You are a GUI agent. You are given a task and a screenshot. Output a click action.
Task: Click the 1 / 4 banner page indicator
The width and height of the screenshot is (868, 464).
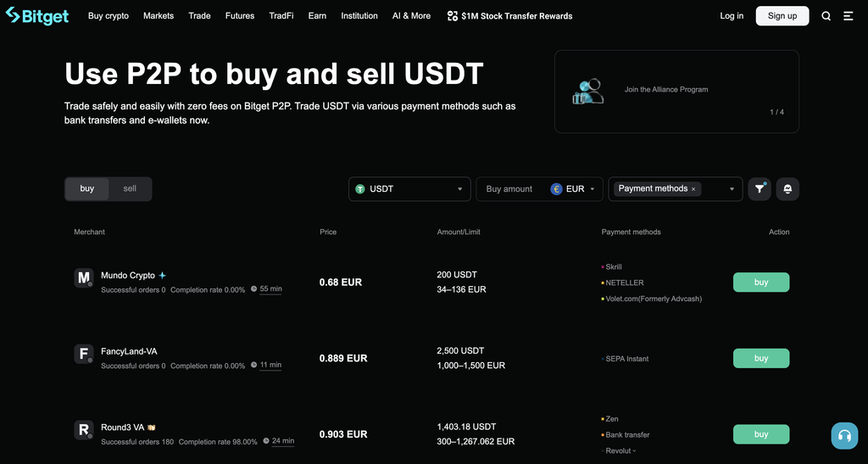pyautogui.click(x=776, y=112)
